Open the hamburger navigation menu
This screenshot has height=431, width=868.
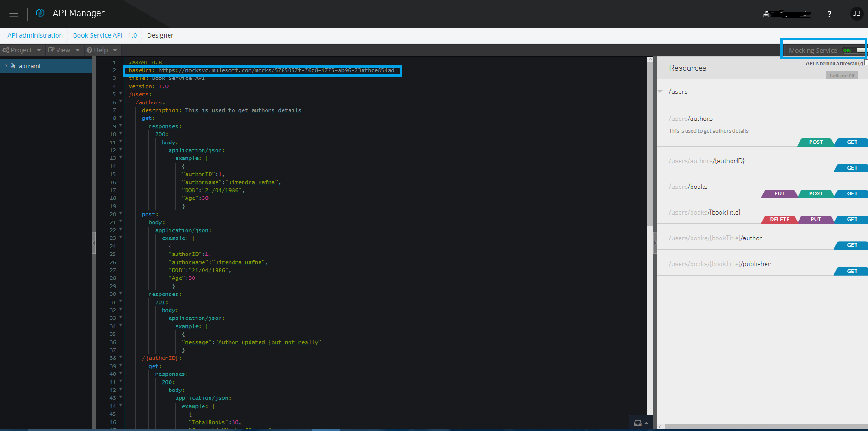point(14,14)
